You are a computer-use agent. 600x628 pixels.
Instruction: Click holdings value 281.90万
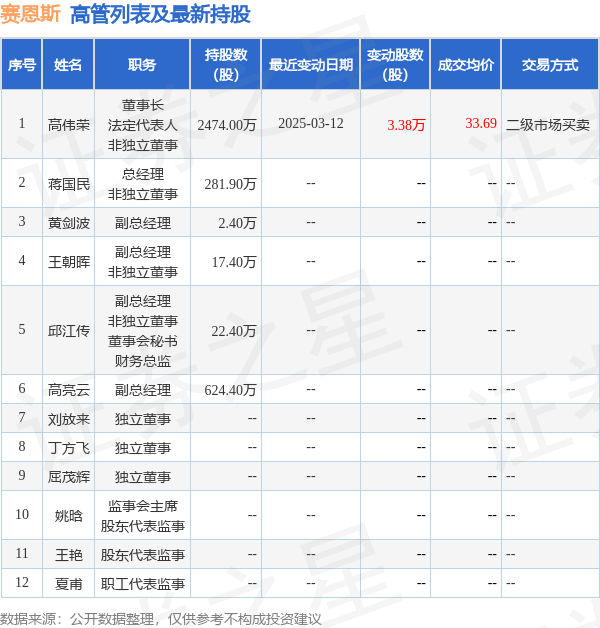pos(230,184)
